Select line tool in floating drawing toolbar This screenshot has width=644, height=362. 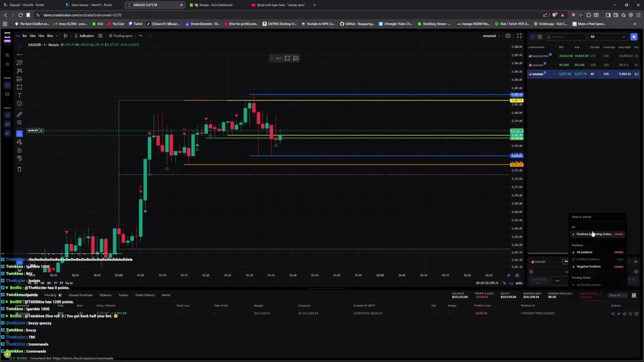[279, 58]
